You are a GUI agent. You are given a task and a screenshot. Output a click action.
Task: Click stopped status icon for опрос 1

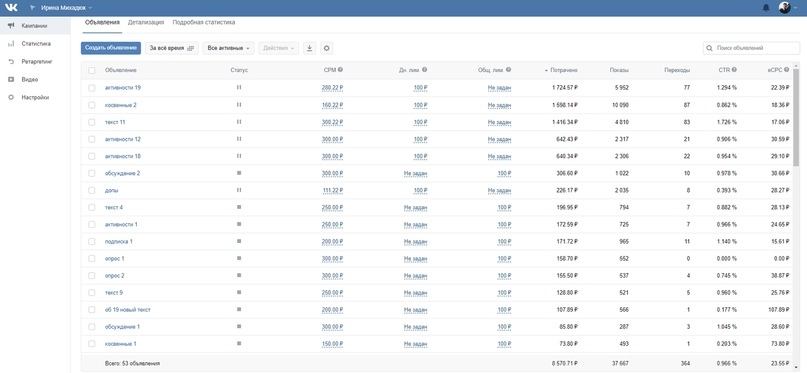(x=239, y=258)
